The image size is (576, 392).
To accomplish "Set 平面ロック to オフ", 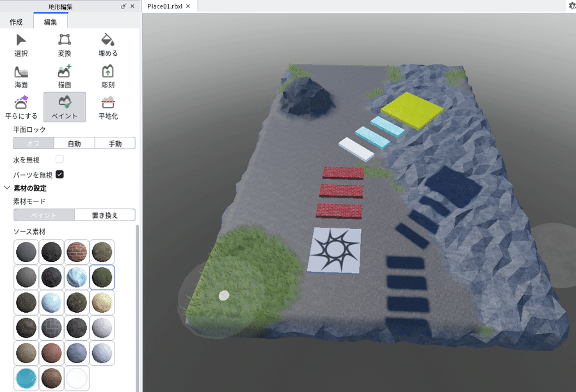I will (33, 143).
